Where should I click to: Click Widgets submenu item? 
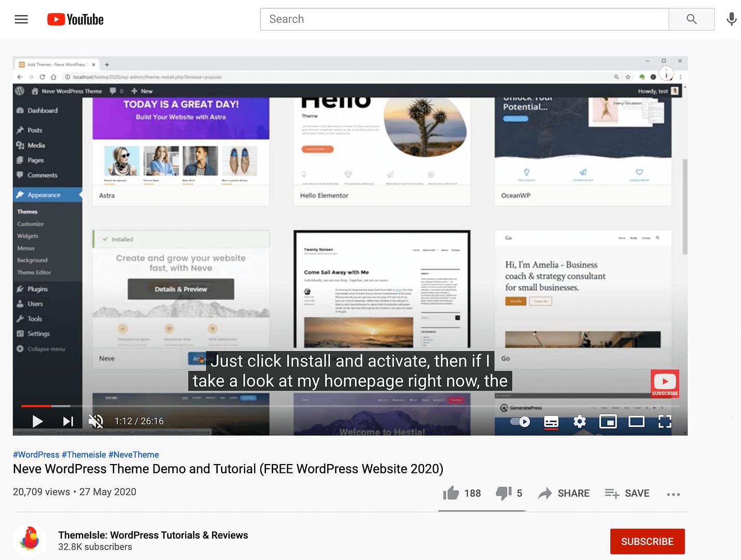[x=27, y=236]
